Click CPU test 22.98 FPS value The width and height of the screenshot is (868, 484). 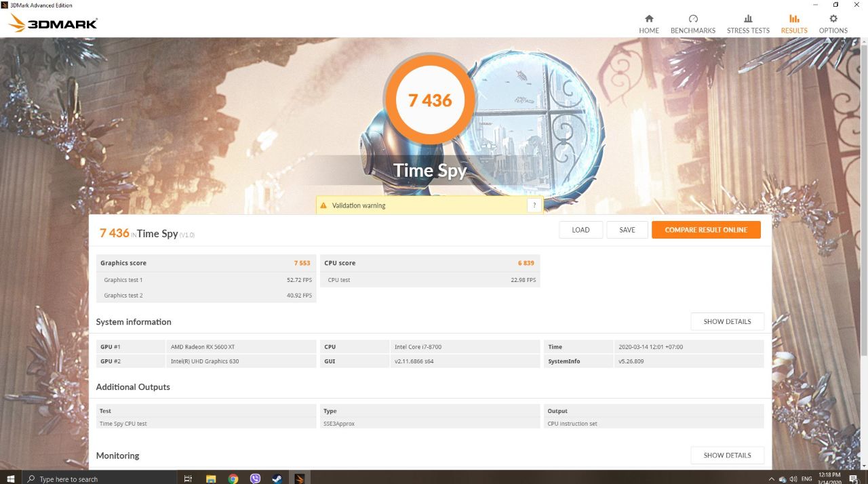click(x=523, y=280)
